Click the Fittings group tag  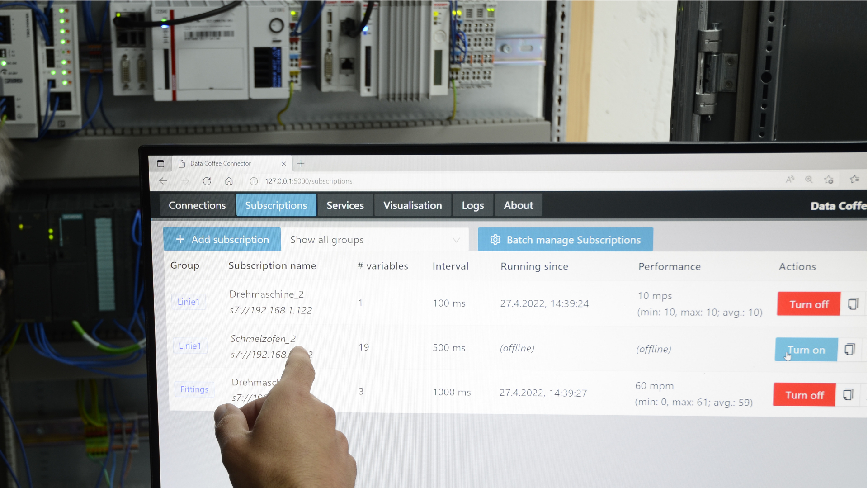pyautogui.click(x=194, y=389)
